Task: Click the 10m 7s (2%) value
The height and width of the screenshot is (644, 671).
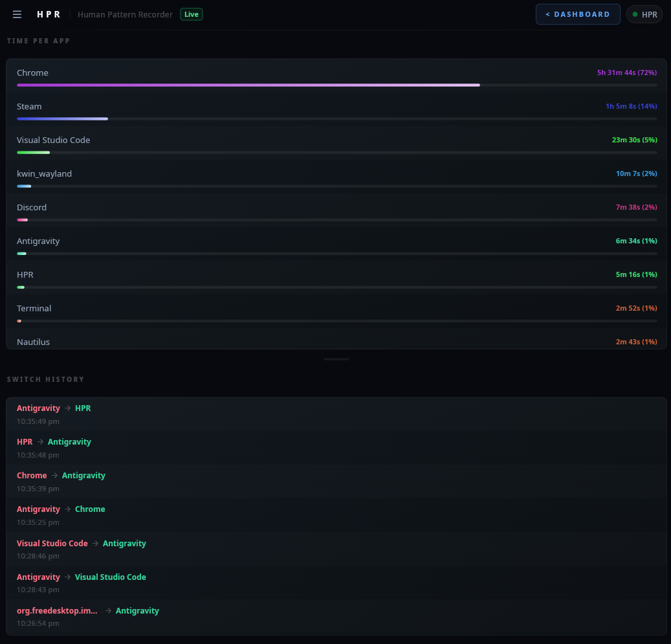Action: point(636,173)
